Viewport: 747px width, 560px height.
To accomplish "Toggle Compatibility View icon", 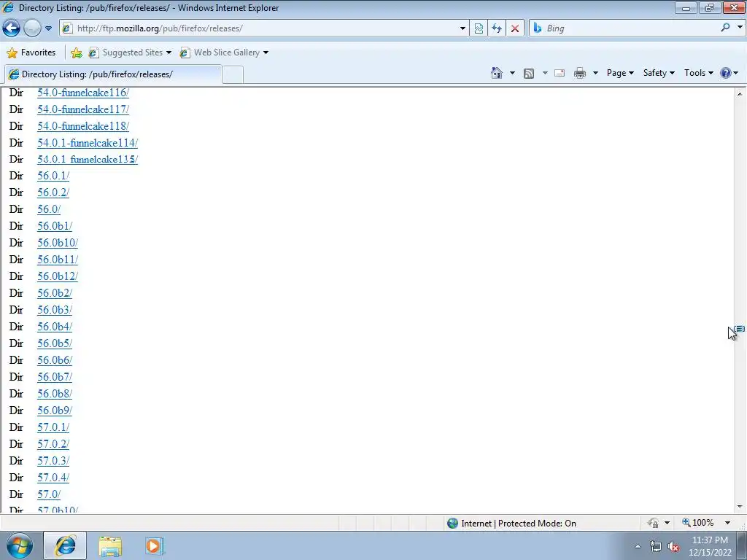I will tap(479, 28).
